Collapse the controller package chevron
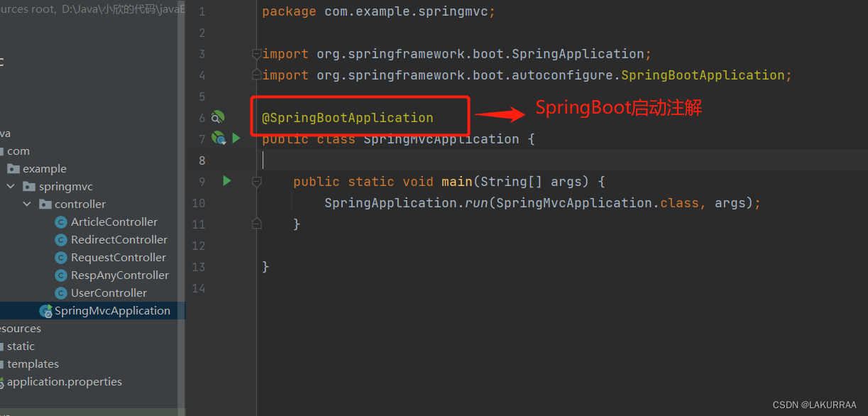Viewport: 868px width, 416px height. point(27,204)
